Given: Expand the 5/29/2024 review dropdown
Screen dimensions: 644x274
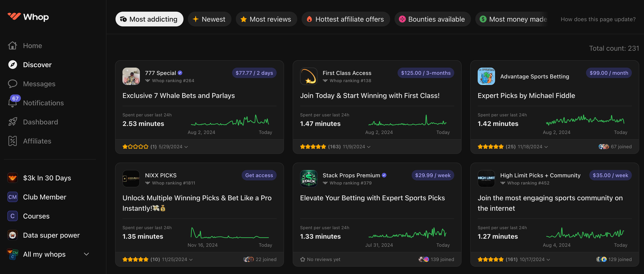Looking at the screenshot, I should click(186, 147).
